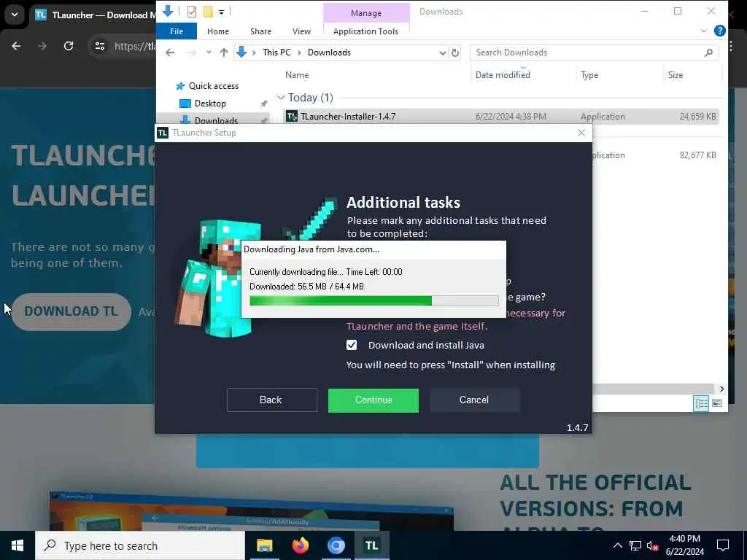The image size is (747, 560).
Task: Show hidden system tray icons
Action: click(x=617, y=545)
